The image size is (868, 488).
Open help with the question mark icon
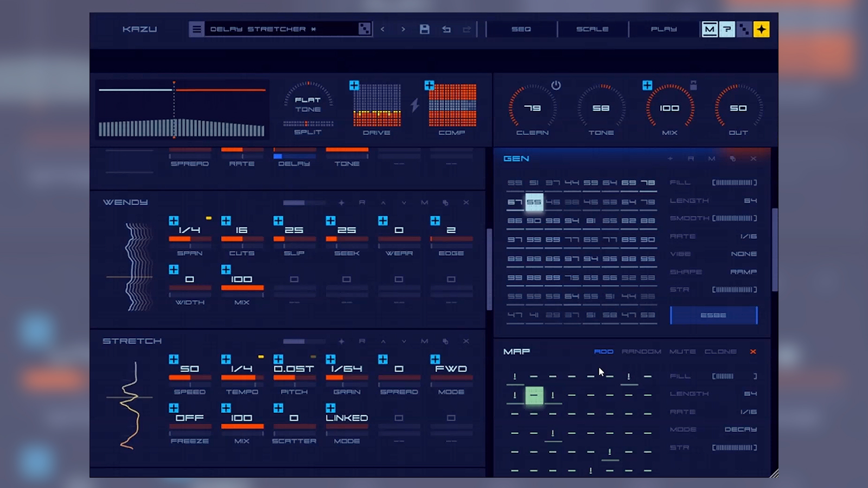coord(727,29)
